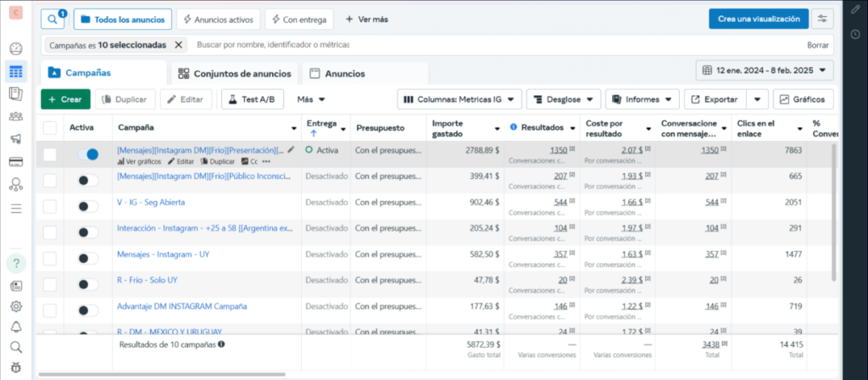Click the sidebar search magnifier icon
The height and width of the screenshot is (380, 868).
pos(16,347)
